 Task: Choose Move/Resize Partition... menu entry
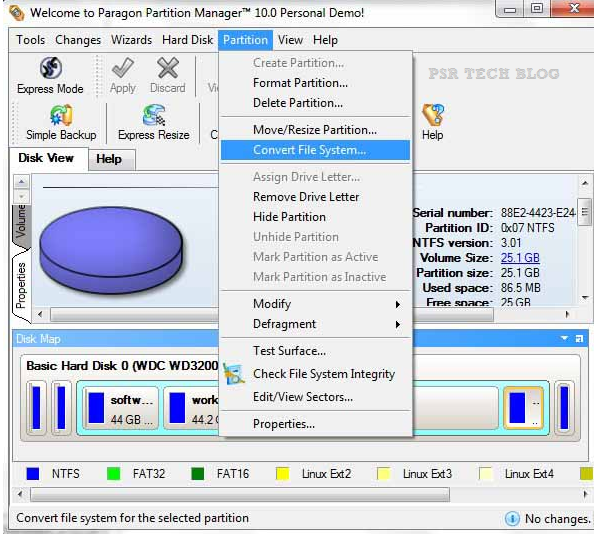click(x=315, y=130)
